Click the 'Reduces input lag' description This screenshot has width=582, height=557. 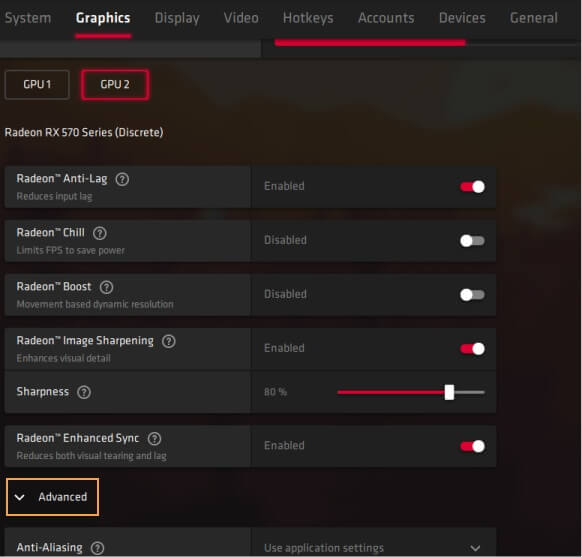pyautogui.click(x=55, y=196)
